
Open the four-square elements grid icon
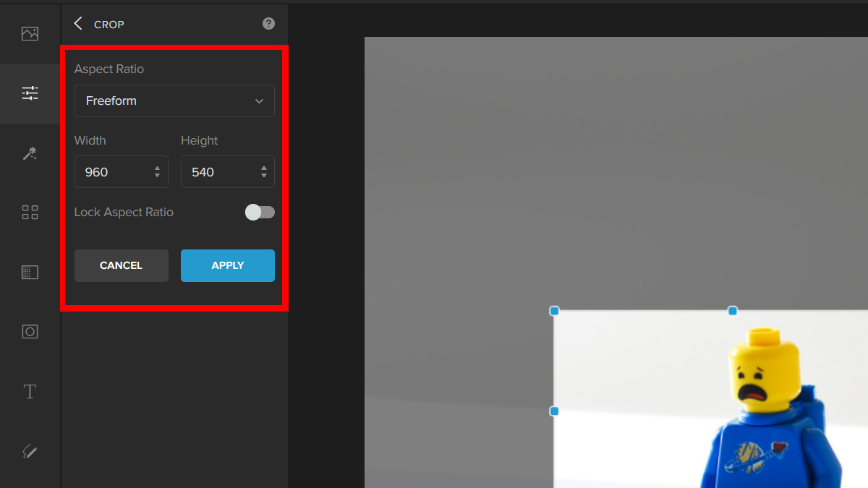[30, 213]
